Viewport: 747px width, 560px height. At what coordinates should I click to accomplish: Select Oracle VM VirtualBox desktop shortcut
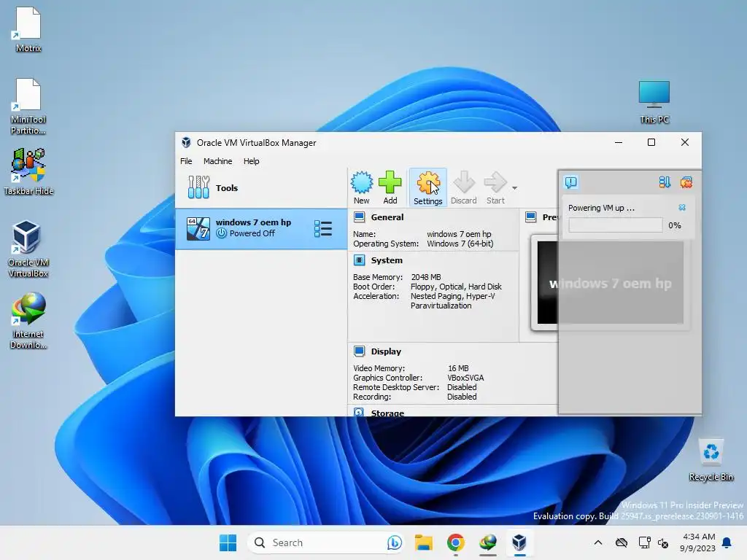(x=28, y=249)
